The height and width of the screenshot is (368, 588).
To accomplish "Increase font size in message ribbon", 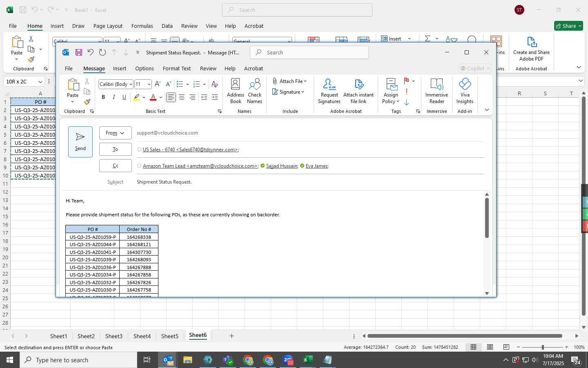I will tap(158, 84).
